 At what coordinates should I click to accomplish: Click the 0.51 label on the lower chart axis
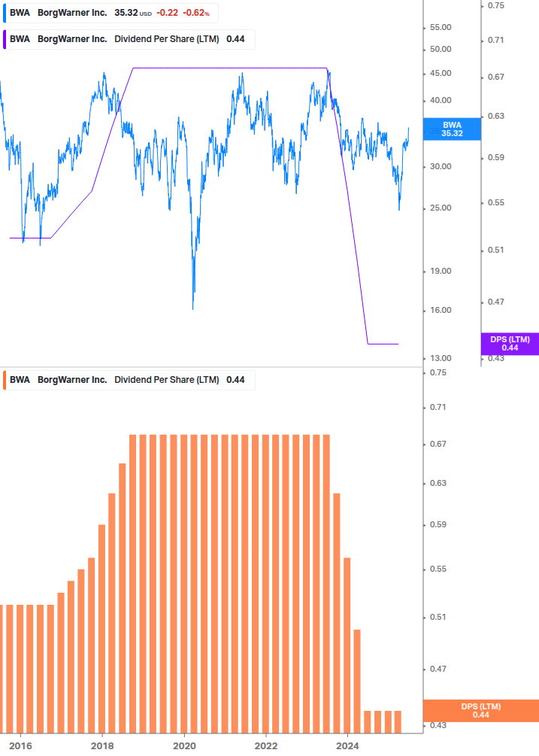click(x=438, y=617)
